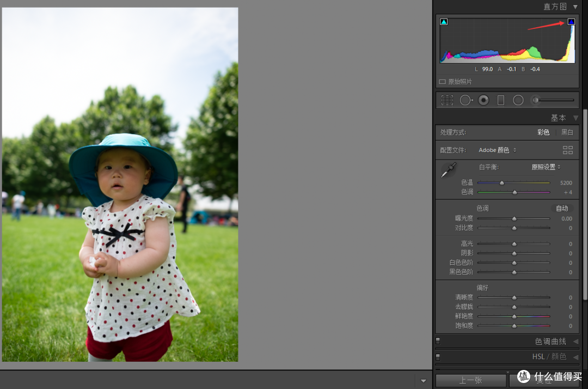Expand the HSL / 颜色 panel
The image size is (588, 389).
pos(575,357)
